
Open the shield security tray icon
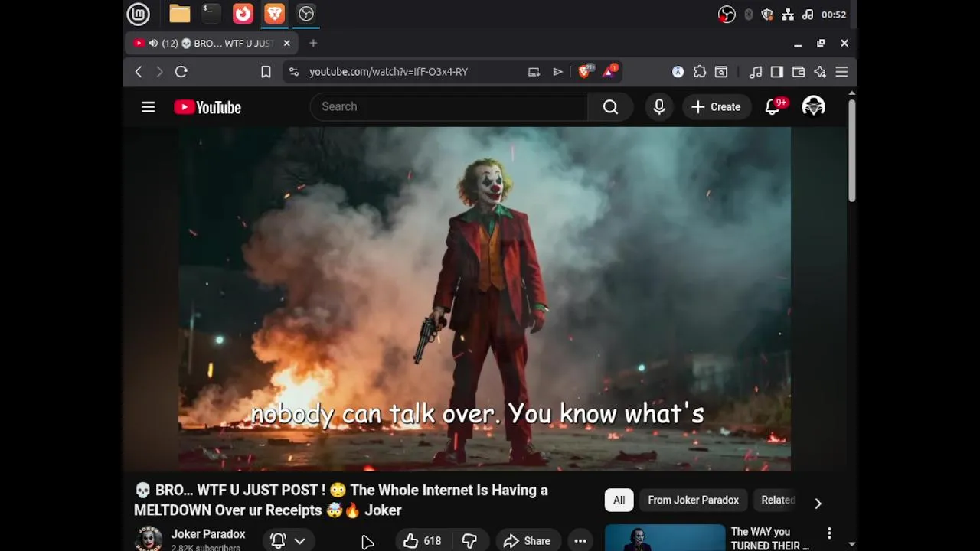coord(767,15)
